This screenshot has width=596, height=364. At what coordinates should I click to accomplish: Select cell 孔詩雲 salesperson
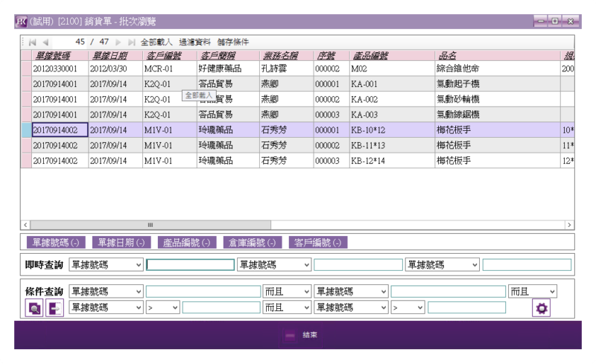287,68
